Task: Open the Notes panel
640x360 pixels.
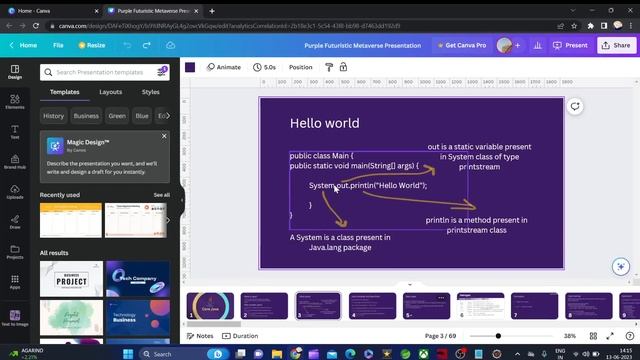Action: click(200, 336)
